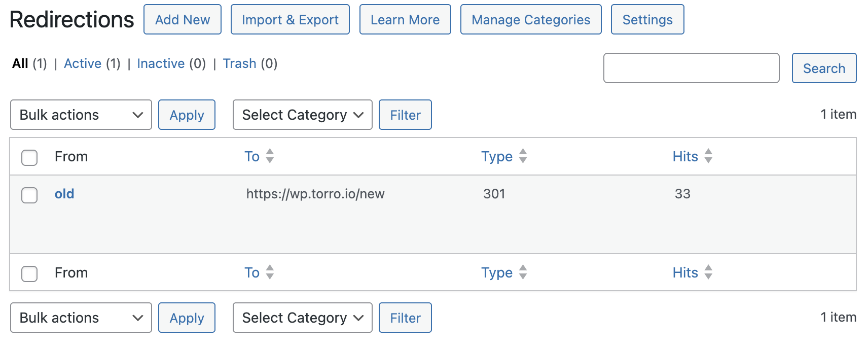Check the select-all checkbox in bottom header
This screenshot has height=347, width=868.
tap(29, 274)
